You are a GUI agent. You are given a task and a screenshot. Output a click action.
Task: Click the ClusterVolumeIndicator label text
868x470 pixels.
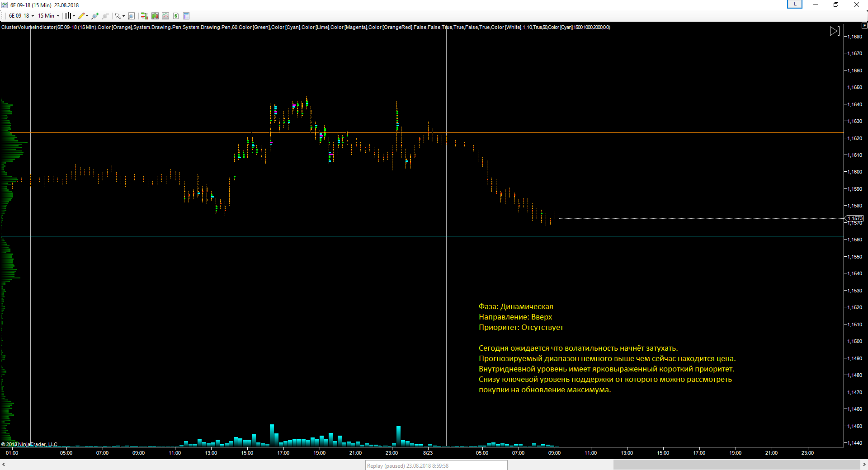coord(306,27)
